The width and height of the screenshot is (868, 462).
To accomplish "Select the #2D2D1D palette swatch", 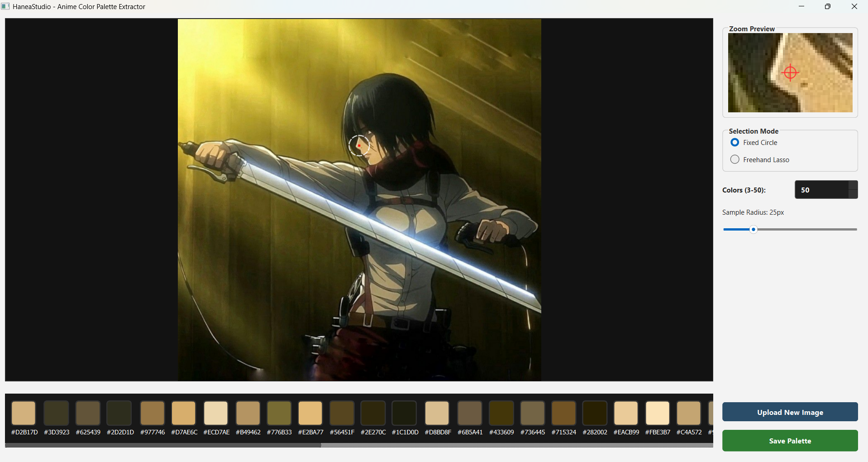I will point(119,413).
